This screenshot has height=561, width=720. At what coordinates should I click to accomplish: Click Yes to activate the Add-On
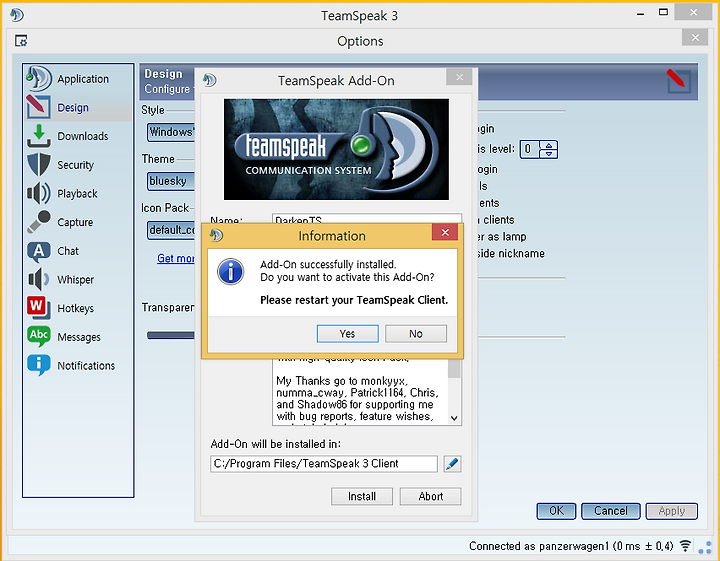pos(348,334)
